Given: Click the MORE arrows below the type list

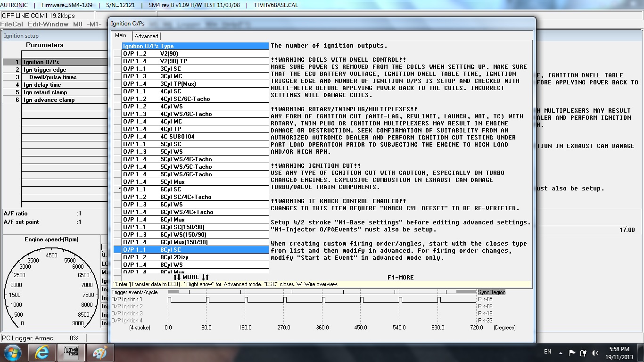Looking at the screenshot, I should [191, 277].
